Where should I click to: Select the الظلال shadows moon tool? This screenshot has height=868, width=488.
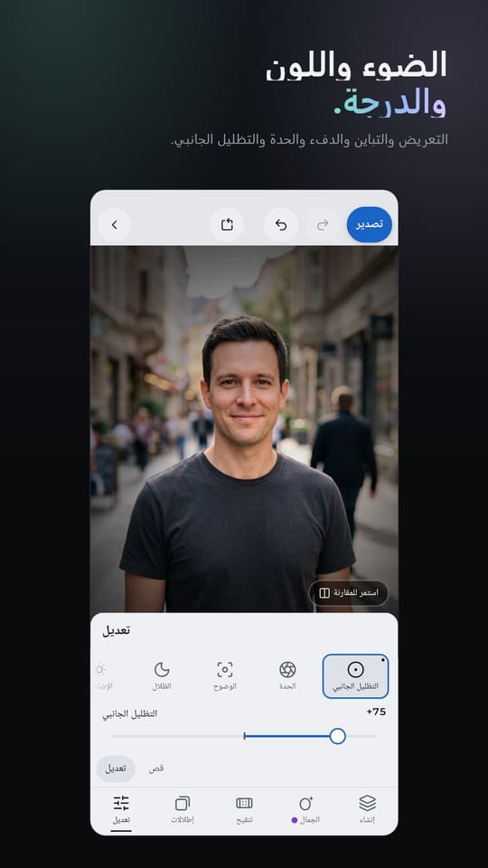(x=162, y=676)
